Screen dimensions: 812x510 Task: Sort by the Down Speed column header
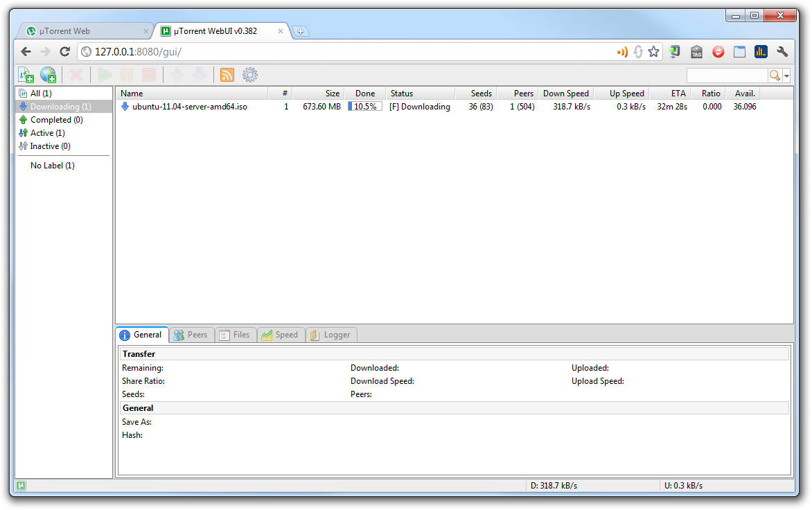(x=566, y=93)
